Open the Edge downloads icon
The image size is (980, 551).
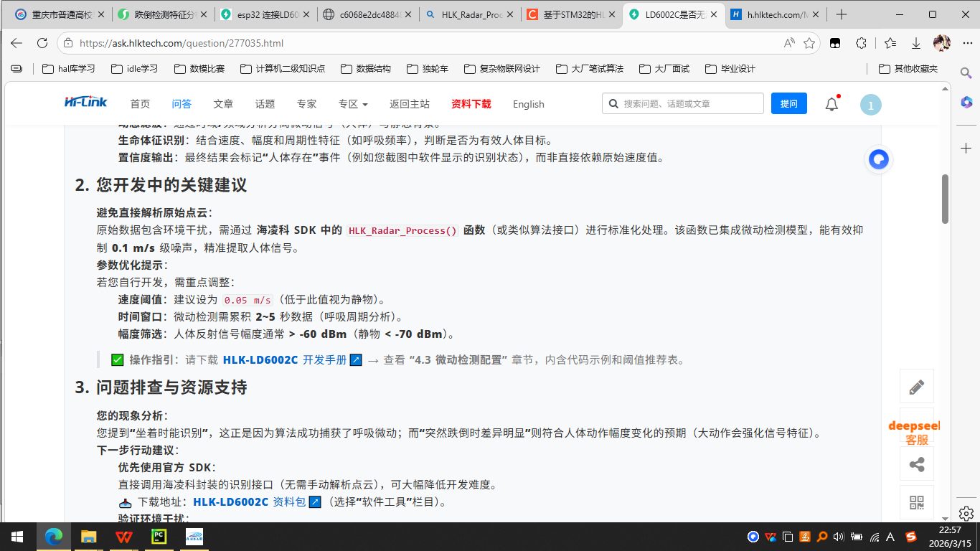coord(916,43)
